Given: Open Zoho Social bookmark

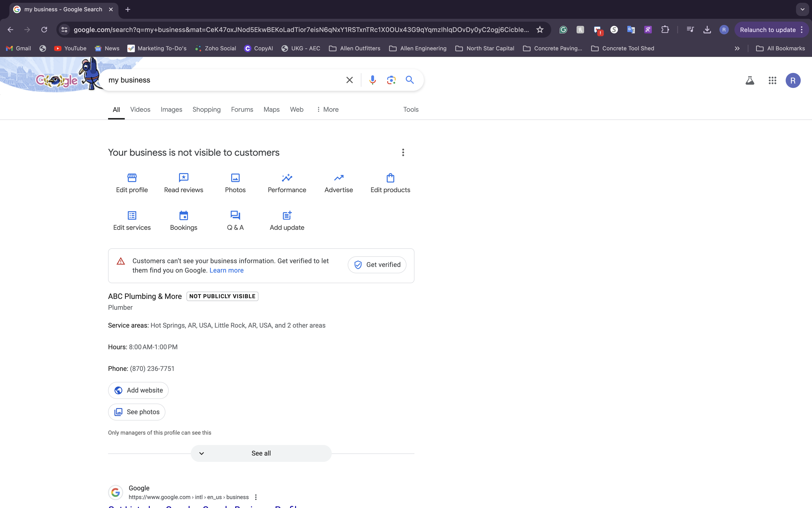Looking at the screenshot, I should tap(216, 48).
